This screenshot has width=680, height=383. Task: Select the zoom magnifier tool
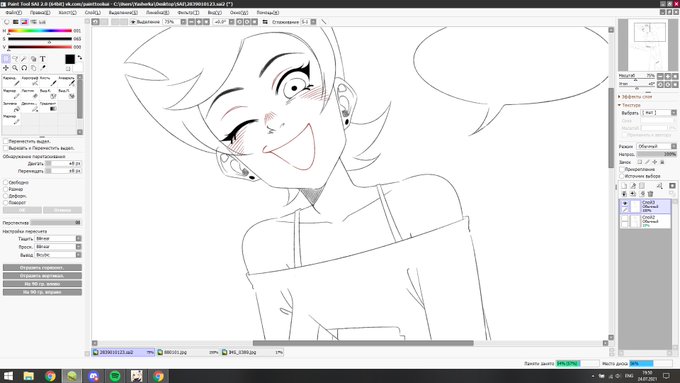pyautogui.click(x=15, y=68)
